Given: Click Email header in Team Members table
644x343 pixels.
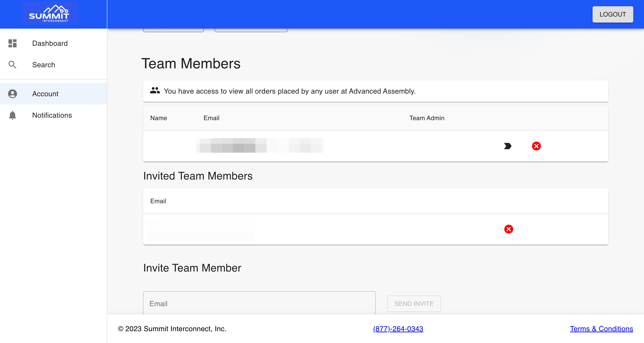Looking at the screenshot, I should (211, 118).
